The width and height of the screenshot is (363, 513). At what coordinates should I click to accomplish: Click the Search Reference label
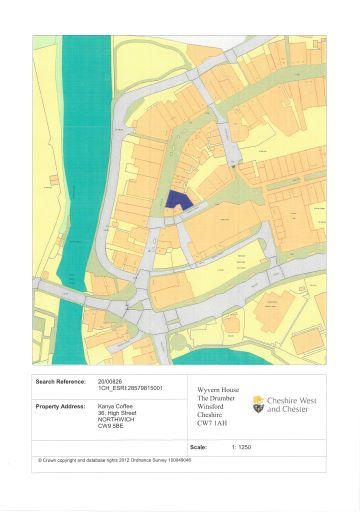(60, 382)
